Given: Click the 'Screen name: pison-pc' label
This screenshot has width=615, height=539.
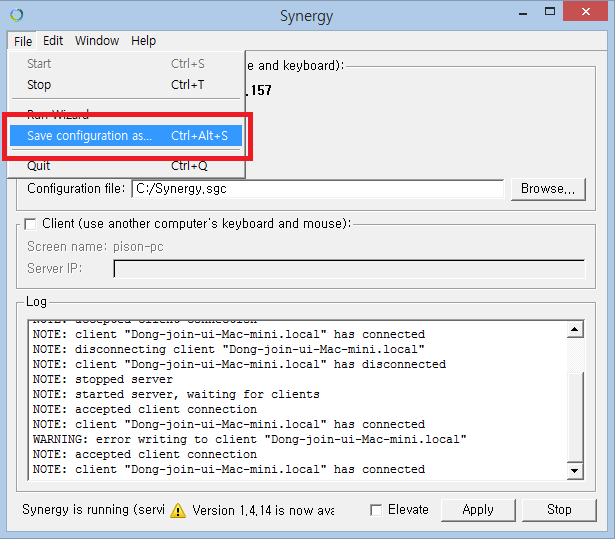Looking at the screenshot, I should point(95,247).
